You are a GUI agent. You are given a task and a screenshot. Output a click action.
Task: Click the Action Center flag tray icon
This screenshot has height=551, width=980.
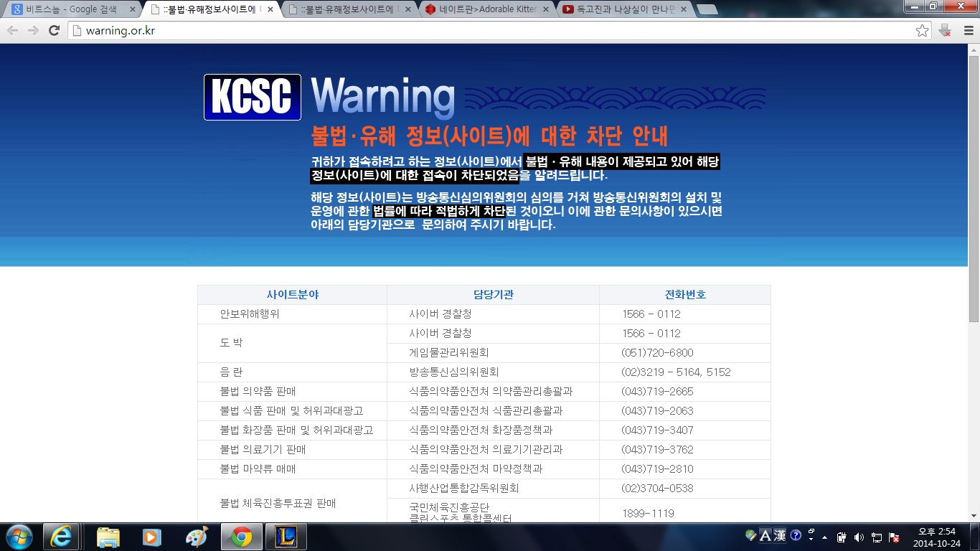(894, 537)
